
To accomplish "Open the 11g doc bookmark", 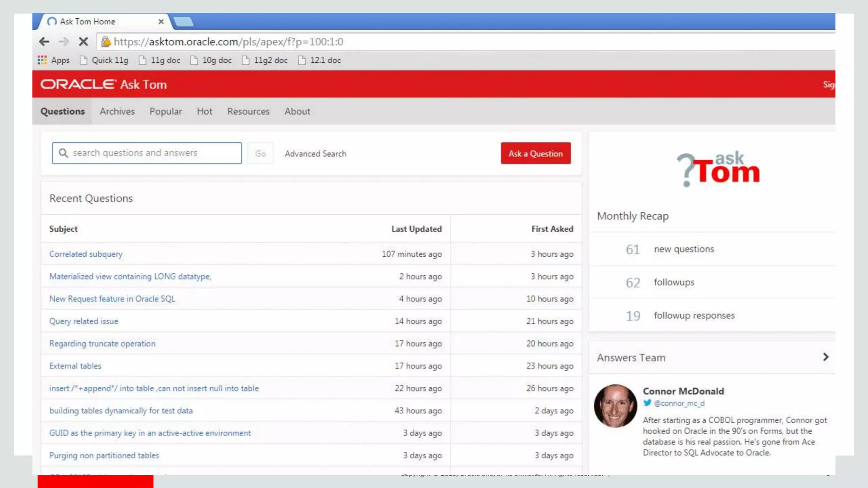I will click(159, 60).
